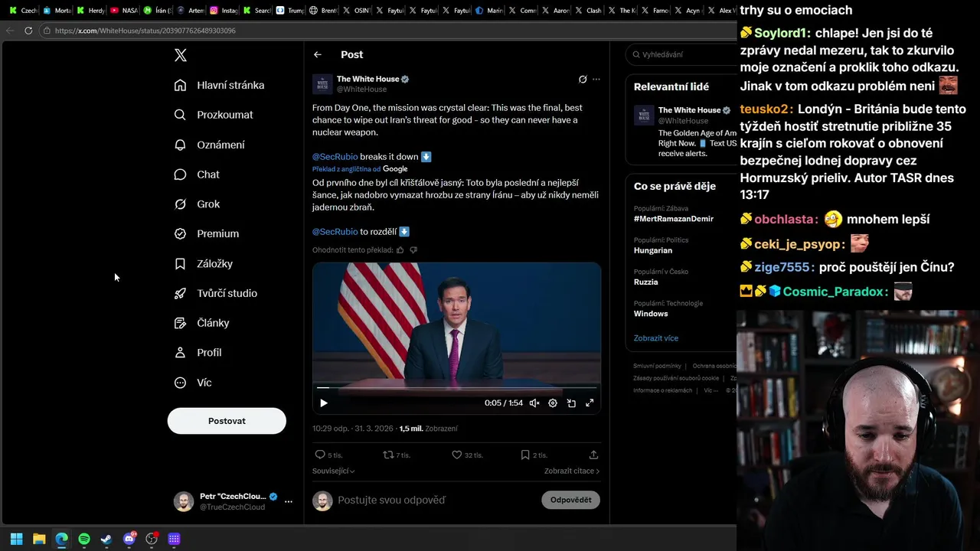Image resolution: width=980 pixels, height=551 pixels.
Task: Click the Vyhledávání search box
Action: [x=681, y=54]
